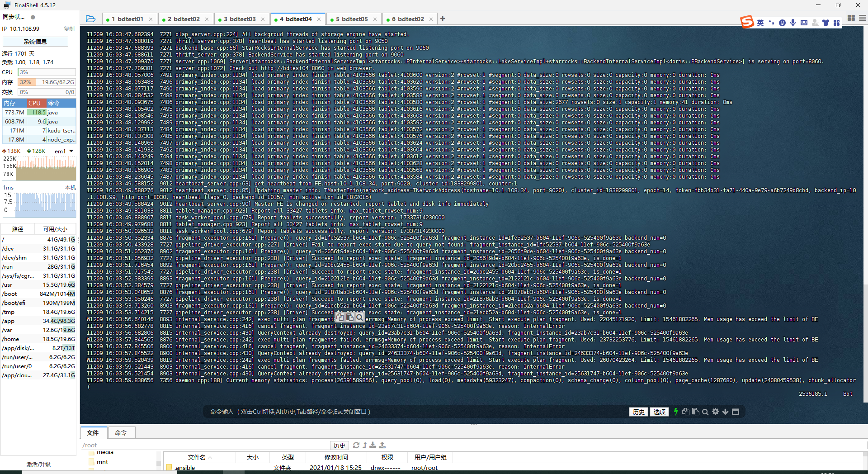Open command 历史 button in command bar

638,412
